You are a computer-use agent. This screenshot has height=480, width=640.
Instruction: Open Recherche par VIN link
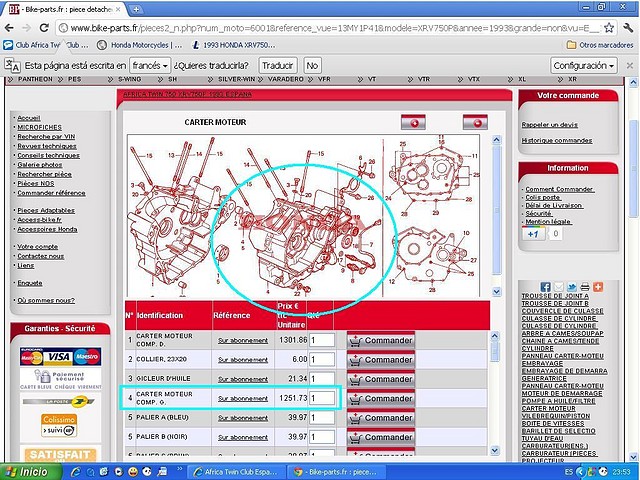click(x=46, y=137)
